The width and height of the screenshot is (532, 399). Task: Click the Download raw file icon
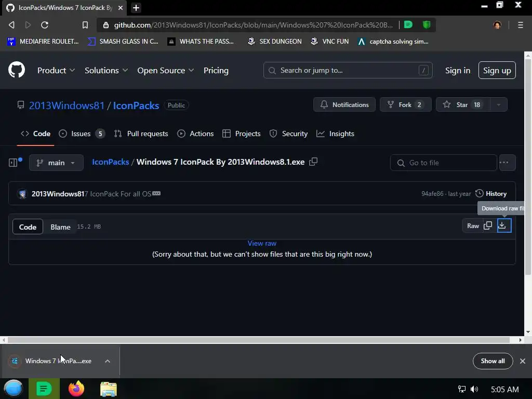pyautogui.click(x=504, y=225)
